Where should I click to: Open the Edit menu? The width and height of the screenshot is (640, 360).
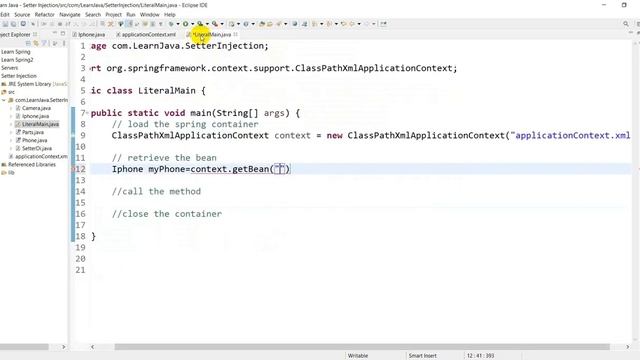point(4,14)
